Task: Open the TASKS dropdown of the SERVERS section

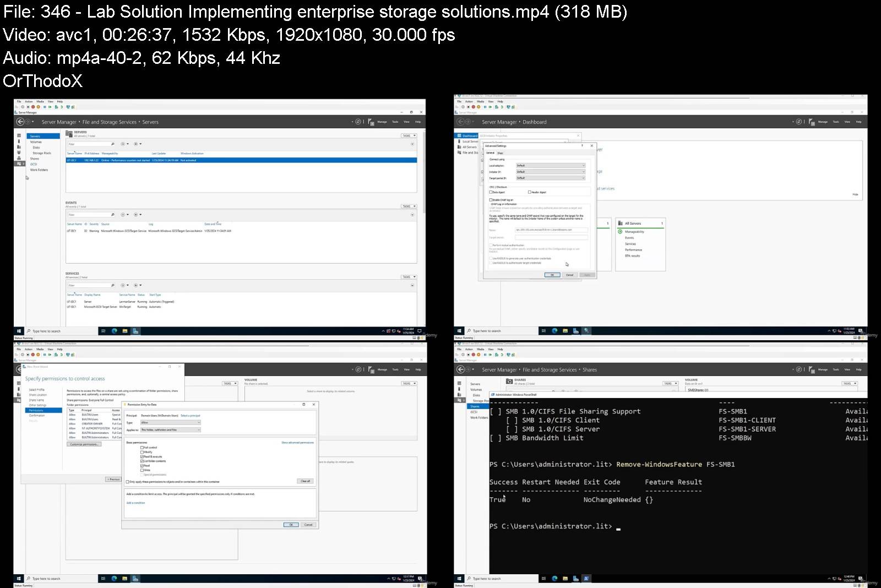Action: (x=409, y=135)
